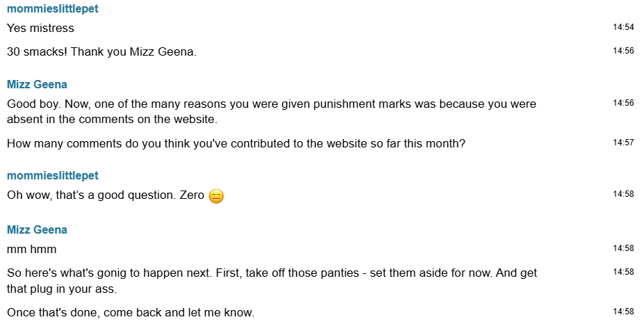Click Mizz Geena username above "mm hmm"
Viewport: 644px width, 331px height.
point(37,230)
